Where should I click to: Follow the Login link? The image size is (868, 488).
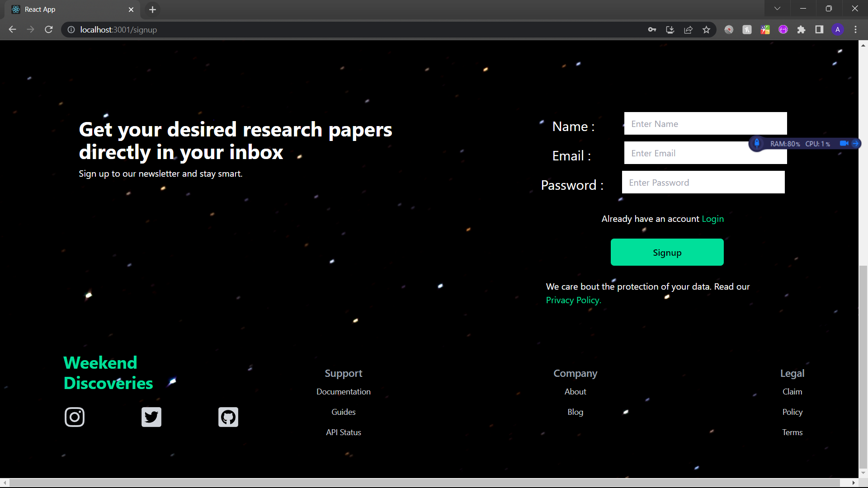pos(713,219)
